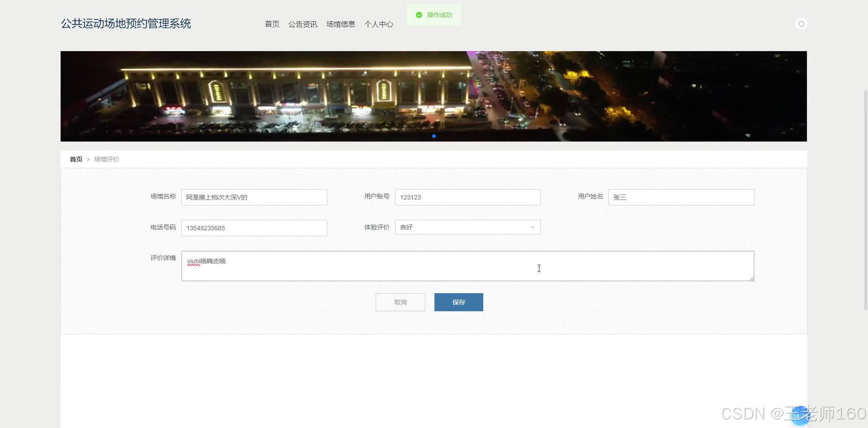Click the 场馆评价 breadcrumb text
Screen dimensions: 868x428
[107, 159]
